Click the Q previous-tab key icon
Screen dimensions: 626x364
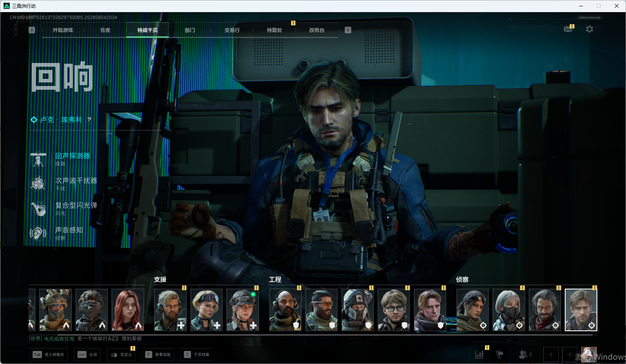32,30
